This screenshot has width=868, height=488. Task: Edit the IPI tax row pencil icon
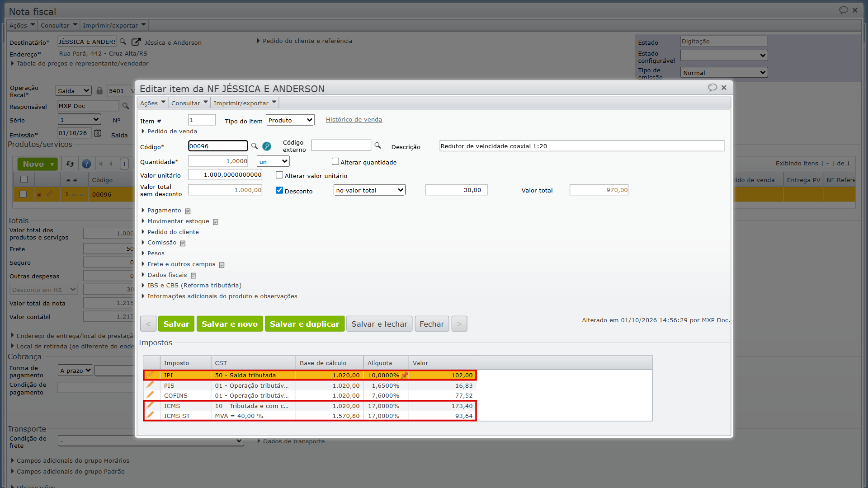[x=150, y=375]
